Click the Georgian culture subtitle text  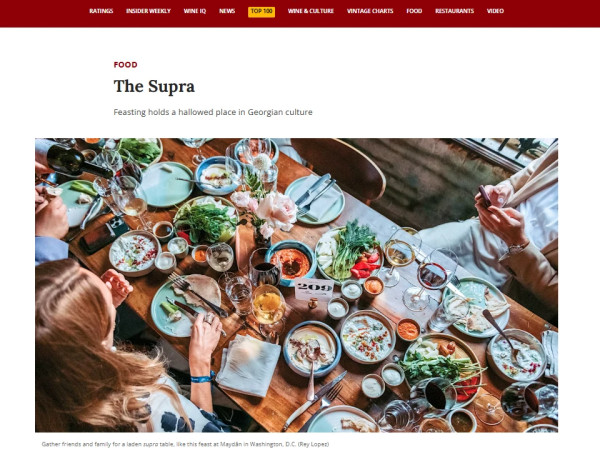[x=213, y=112]
